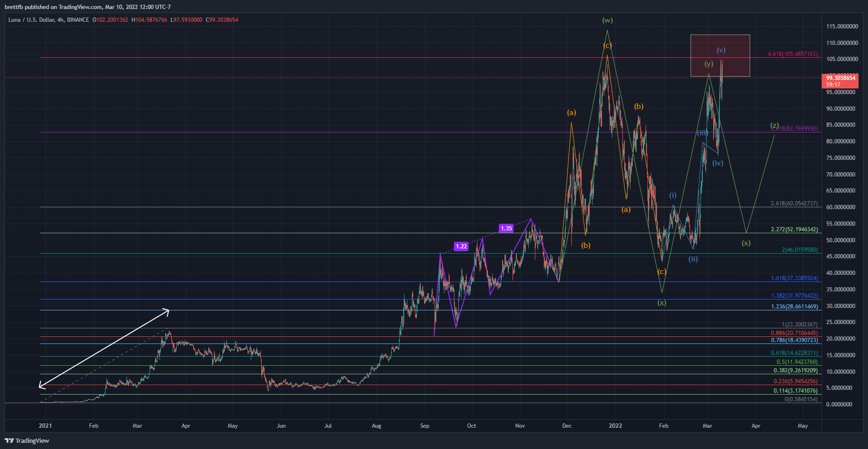Click the 115.0000000 price axis label
This screenshot has height=449, width=868.
point(842,26)
